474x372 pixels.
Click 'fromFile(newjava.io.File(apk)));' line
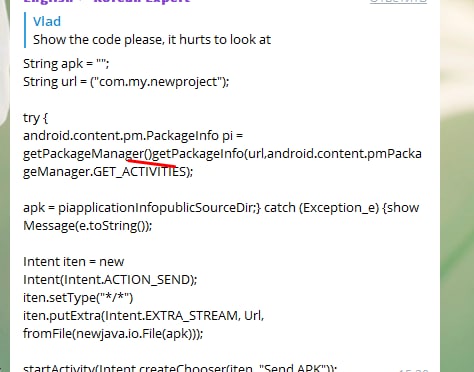tap(113, 333)
